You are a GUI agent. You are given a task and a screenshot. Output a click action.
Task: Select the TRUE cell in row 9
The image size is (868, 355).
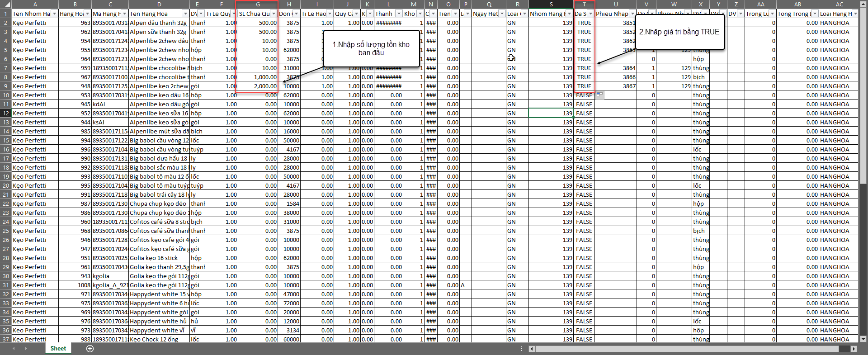584,86
